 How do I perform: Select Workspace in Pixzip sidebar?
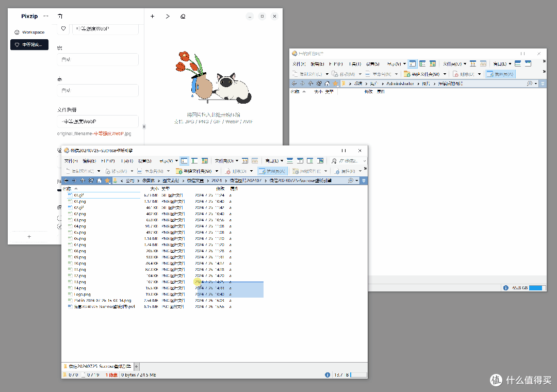29,32
